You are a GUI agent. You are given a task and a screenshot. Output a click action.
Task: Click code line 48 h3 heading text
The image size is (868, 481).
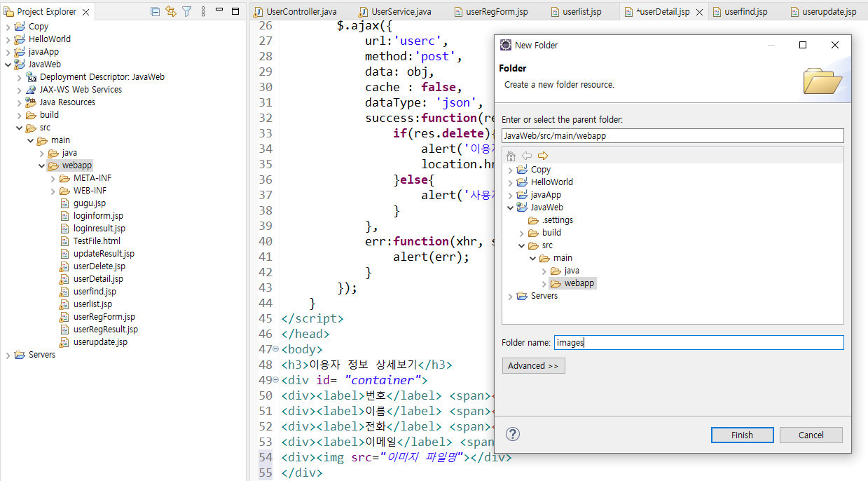363,365
